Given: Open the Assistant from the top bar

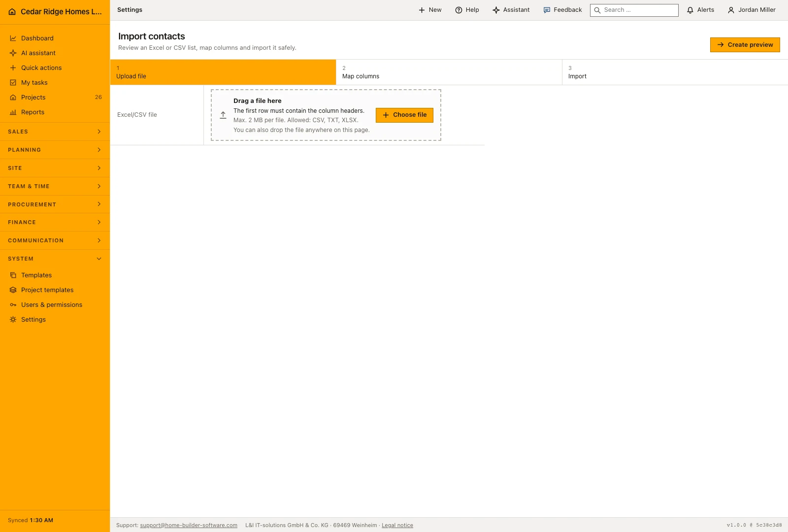Looking at the screenshot, I should point(511,10).
